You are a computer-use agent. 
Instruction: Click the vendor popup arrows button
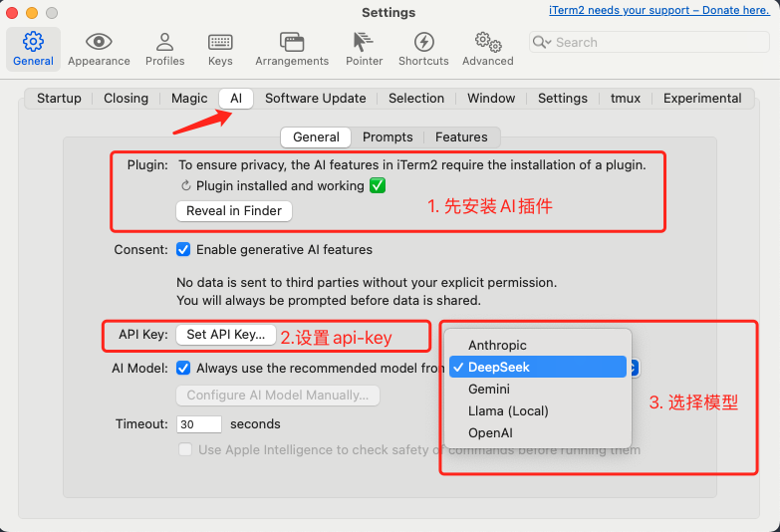[634, 368]
